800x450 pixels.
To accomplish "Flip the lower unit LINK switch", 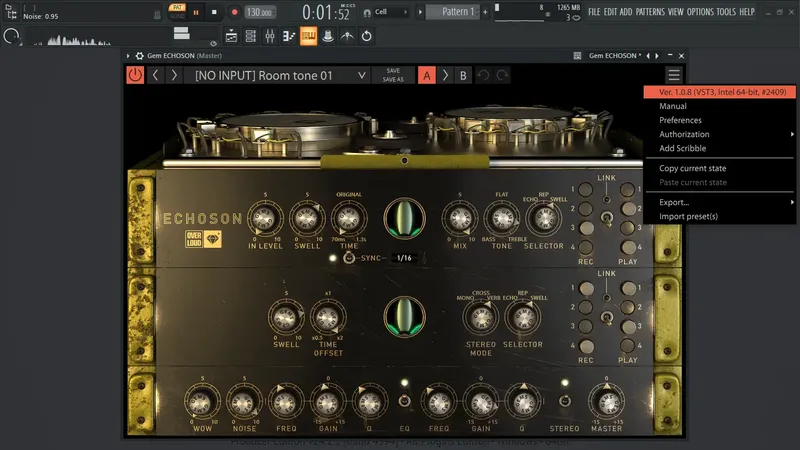I will click(x=606, y=317).
